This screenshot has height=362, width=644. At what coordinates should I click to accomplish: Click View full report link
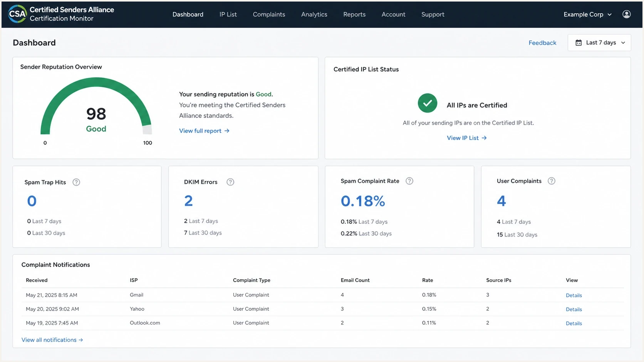coord(204,131)
